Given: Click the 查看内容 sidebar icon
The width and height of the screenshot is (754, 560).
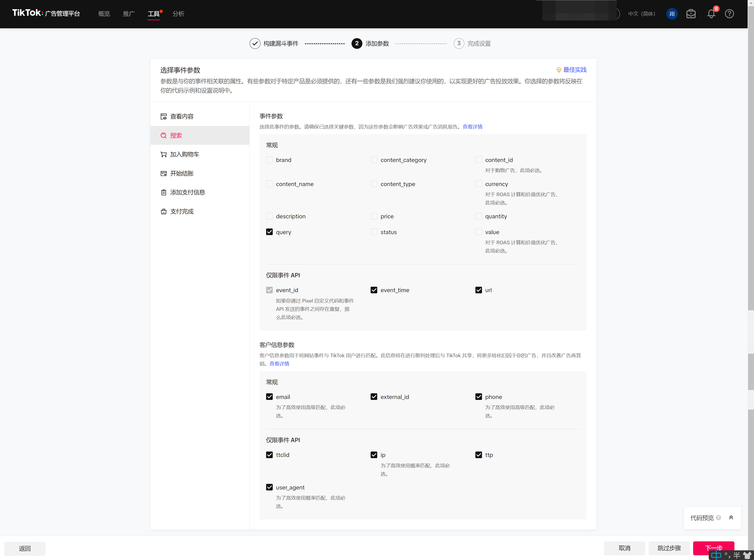Looking at the screenshot, I should [x=163, y=117].
